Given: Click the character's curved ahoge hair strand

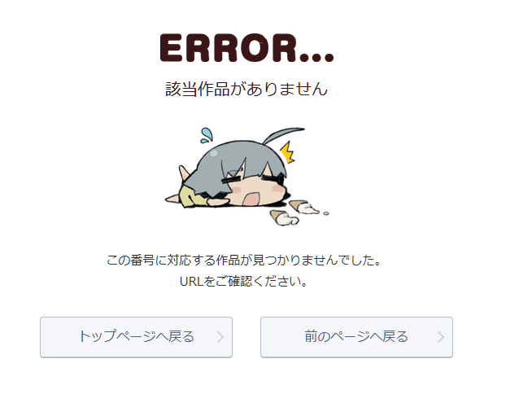Looking at the screenshot, I should coord(283,135).
